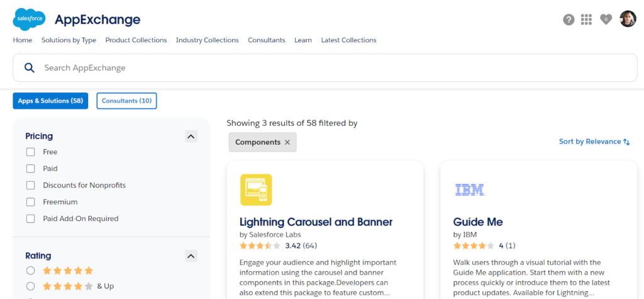Switch to the Consultants (10) tab
The width and height of the screenshot is (644, 299).
(126, 101)
